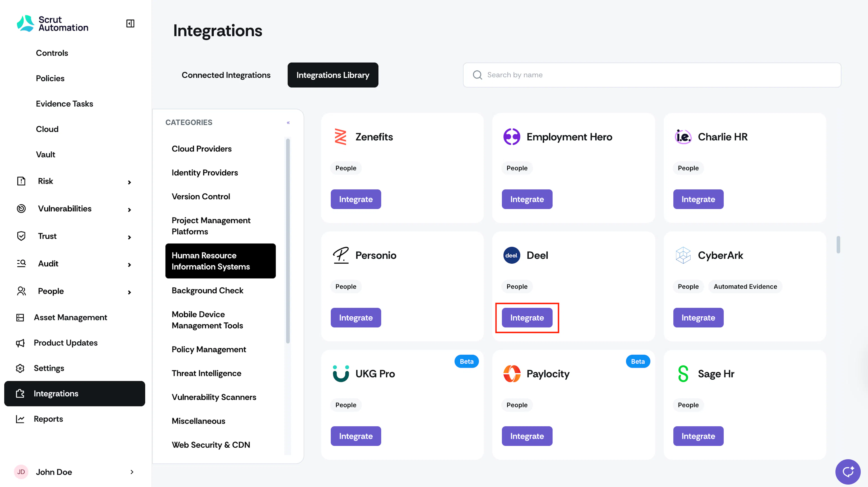Viewport: 868px width, 487px height.
Task: Select the Background Check category
Action: pos(207,290)
